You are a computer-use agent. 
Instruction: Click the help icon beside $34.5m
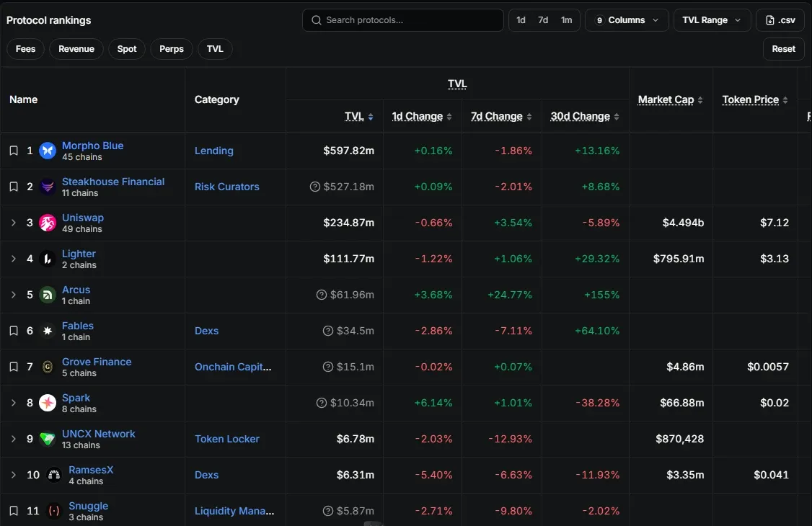pyautogui.click(x=328, y=331)
